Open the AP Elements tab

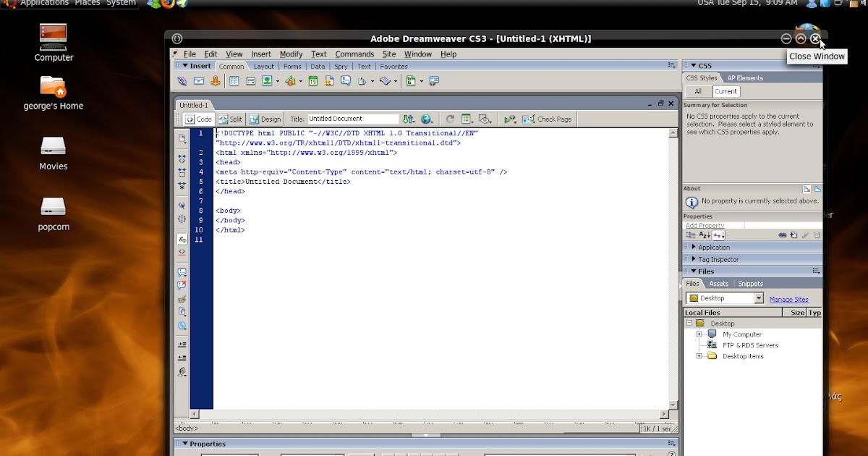pyautogui.click(x=745, y=78)
